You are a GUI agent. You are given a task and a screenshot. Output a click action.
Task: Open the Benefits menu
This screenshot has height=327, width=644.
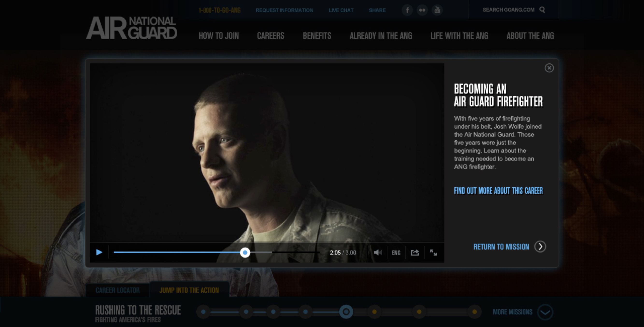coord(317,36)
